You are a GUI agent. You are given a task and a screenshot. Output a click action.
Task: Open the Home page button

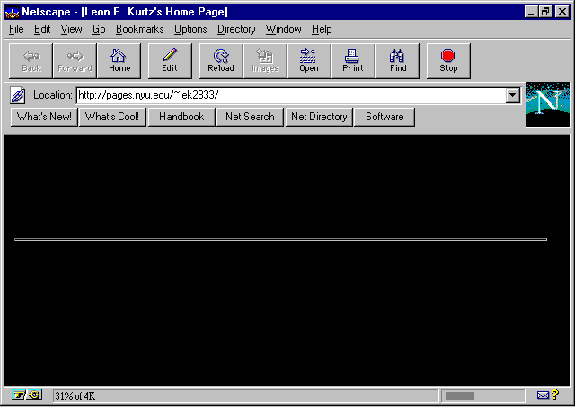pos(119,61)
